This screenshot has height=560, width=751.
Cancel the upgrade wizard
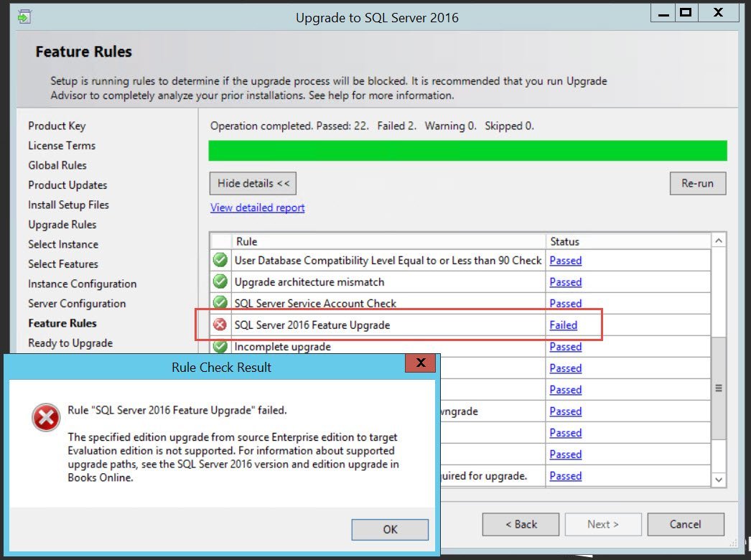coord(686,525)
